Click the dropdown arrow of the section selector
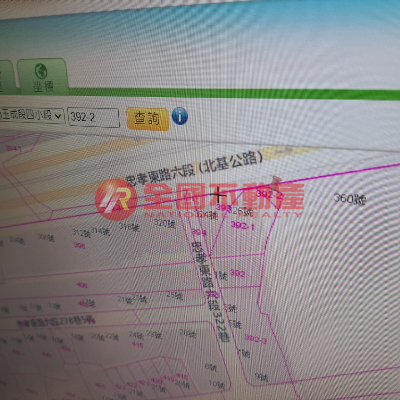Viewport: 400px width, 400px height. 58,116
